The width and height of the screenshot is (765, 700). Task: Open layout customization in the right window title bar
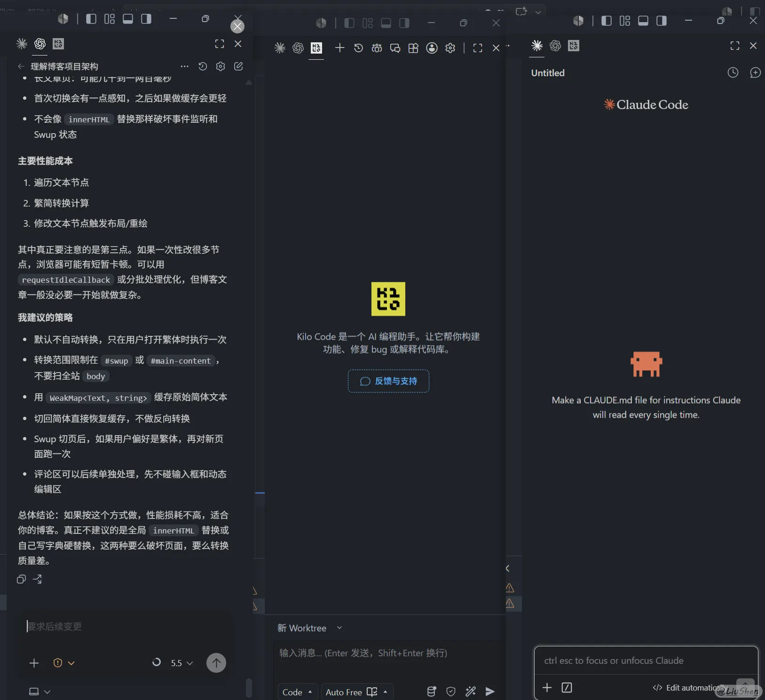[625, 21]
